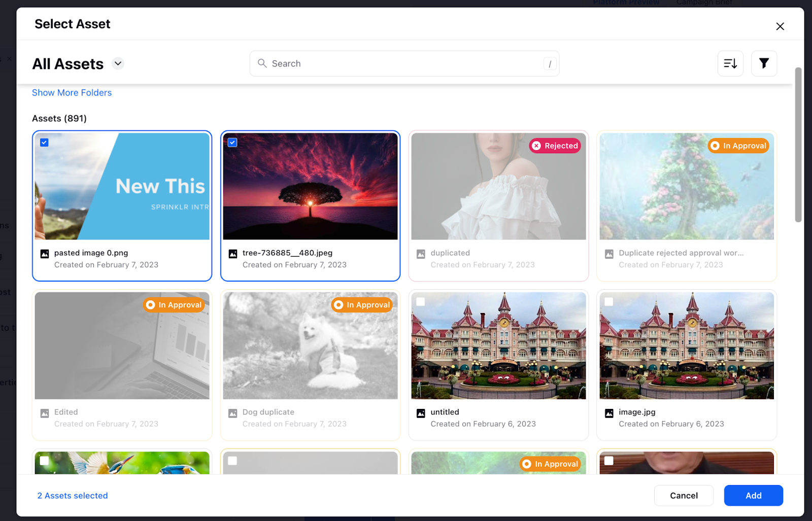
Task: Click creation date under untitled
Action: coord(483,424)
